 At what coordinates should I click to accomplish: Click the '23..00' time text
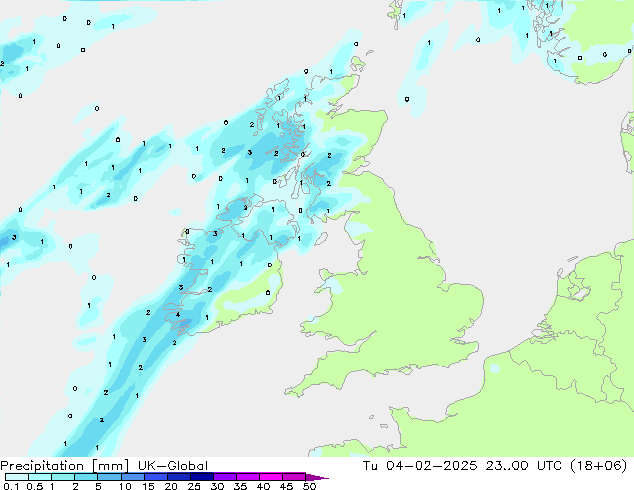[507, 466]
